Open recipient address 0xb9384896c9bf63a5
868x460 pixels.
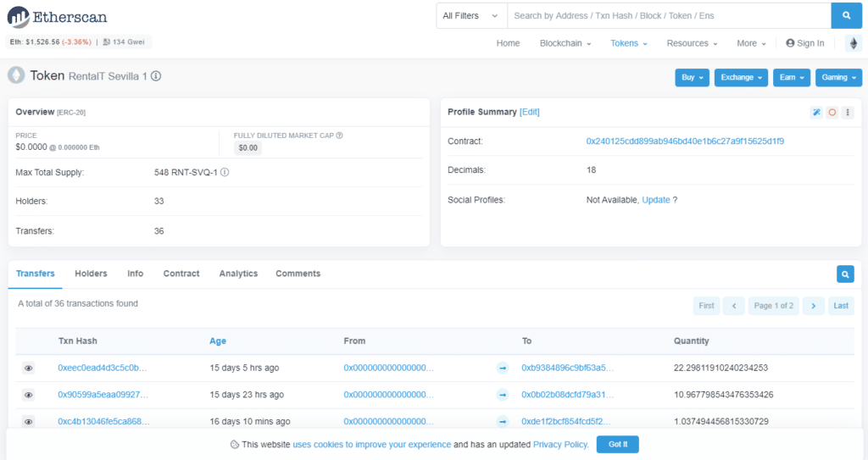(x=567, y=368)
